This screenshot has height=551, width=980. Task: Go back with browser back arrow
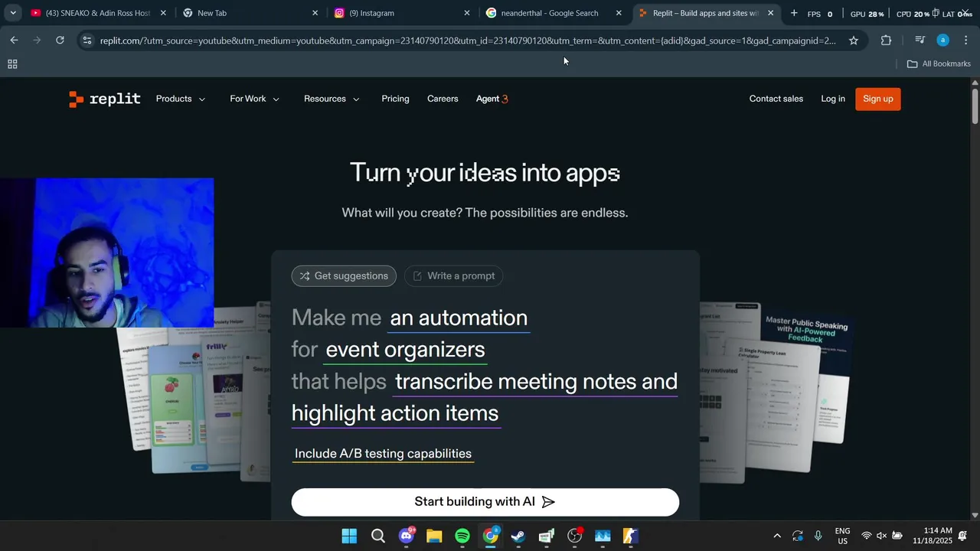tap(14, 40)
